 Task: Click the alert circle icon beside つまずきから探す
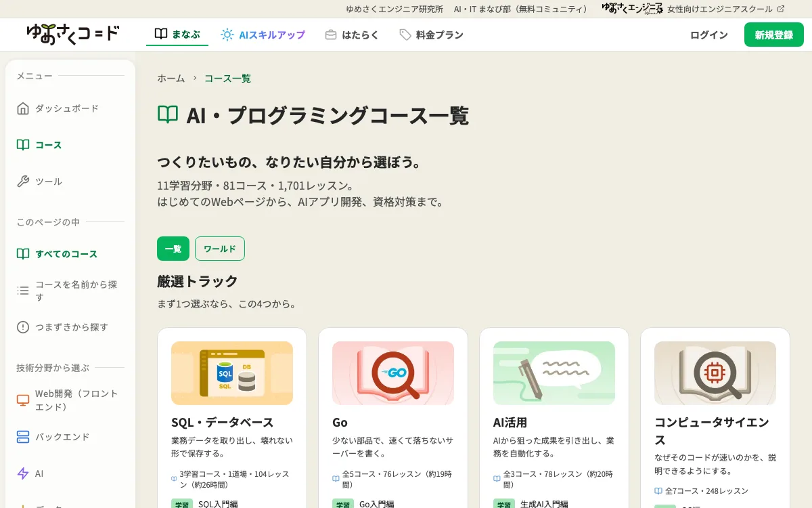click(x=23, y=327)
